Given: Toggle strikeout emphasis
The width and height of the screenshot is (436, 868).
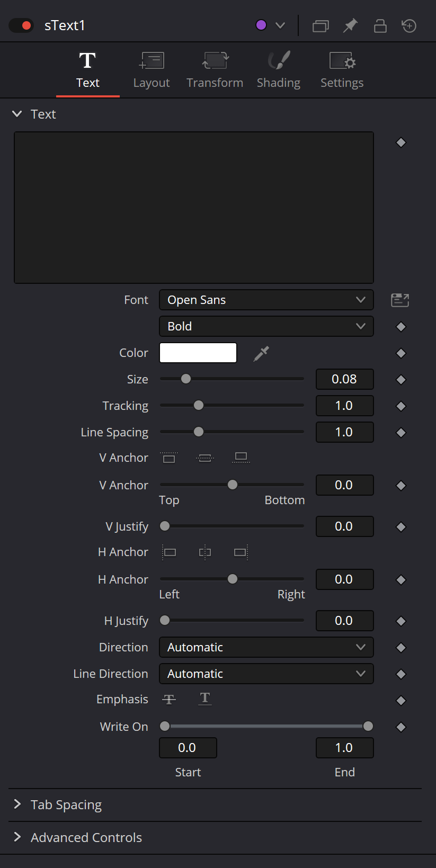Looking at the screenshot, I should 169,700.
